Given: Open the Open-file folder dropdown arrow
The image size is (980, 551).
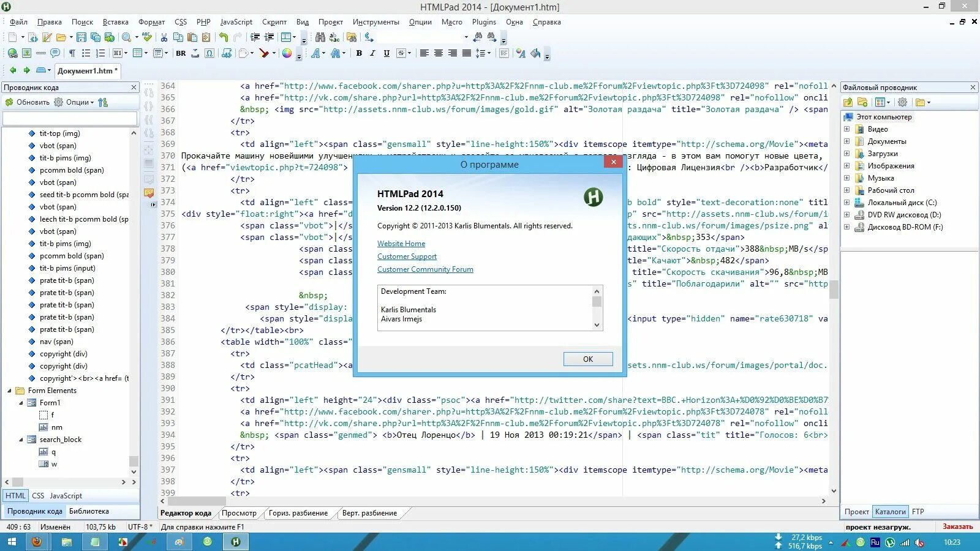Looking at the screenshot, I should tap(71, 37).
